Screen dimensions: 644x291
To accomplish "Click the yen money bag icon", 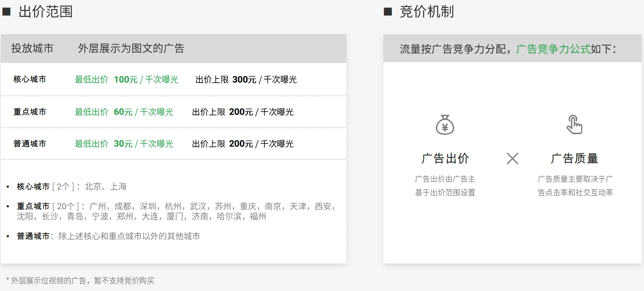I will (x=445, y=125).
